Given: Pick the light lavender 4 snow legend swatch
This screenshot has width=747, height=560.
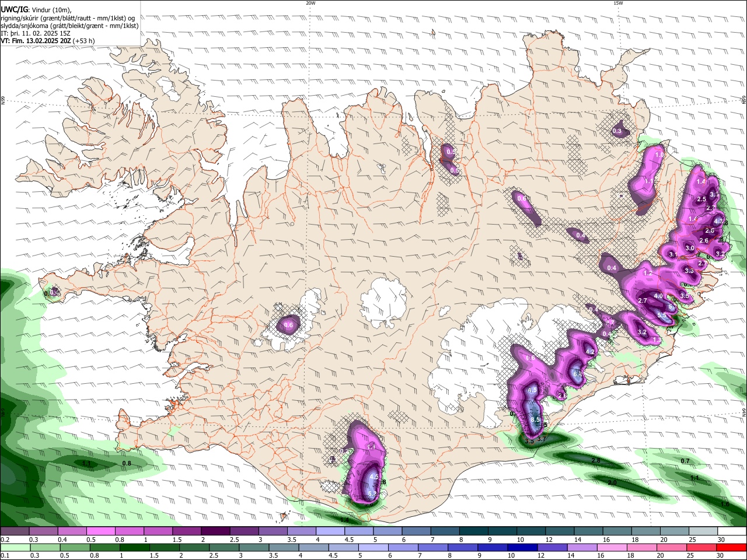Looking at the screenshot, I should (x=329, y=531).
